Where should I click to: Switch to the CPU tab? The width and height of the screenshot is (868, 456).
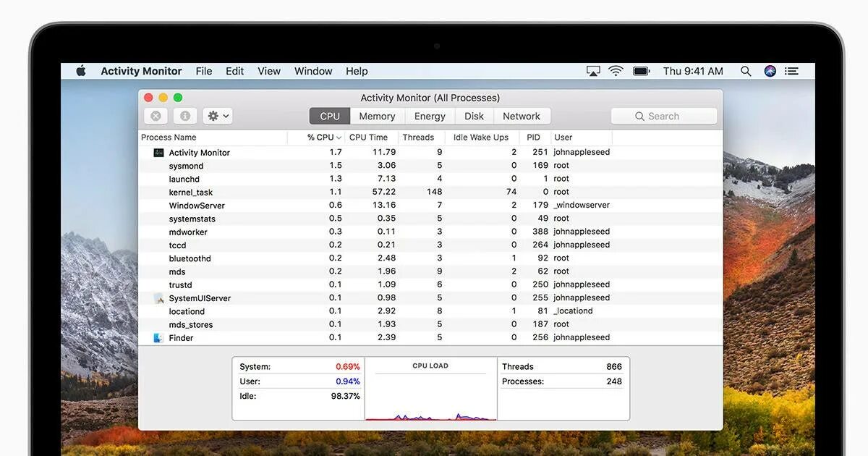point(330,116)
